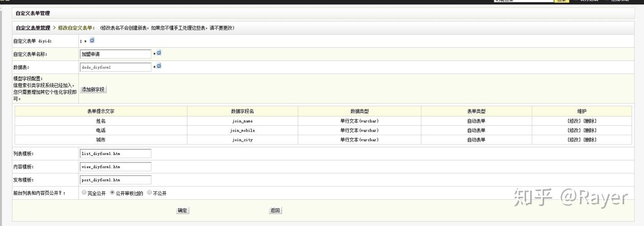Click help icon beside form name field
This screenshot has height=226, width=644.
click(159, 53)
